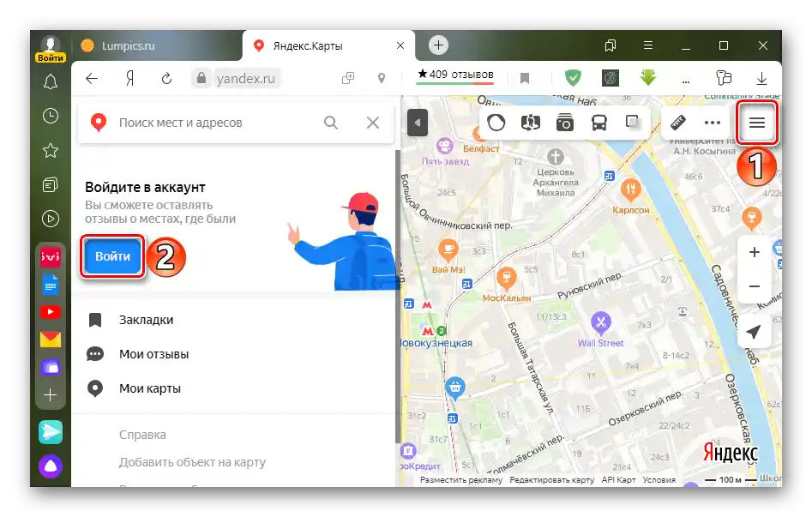
Task: Click the Условия footer link
Action: tap(659, 479)
